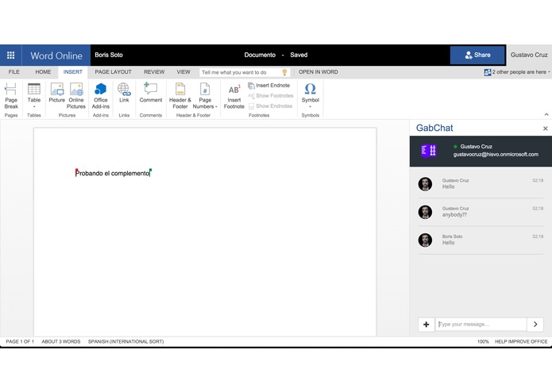Click SPANISH (INTERNATIONAL SORT) language indicator
Screen dimensions: 552x392
125,342
